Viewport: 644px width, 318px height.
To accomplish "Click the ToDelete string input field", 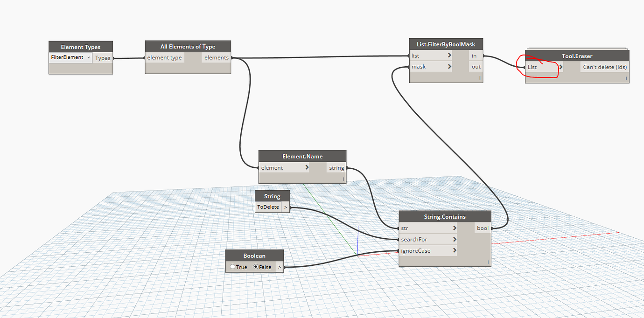I will click(267, 207).
